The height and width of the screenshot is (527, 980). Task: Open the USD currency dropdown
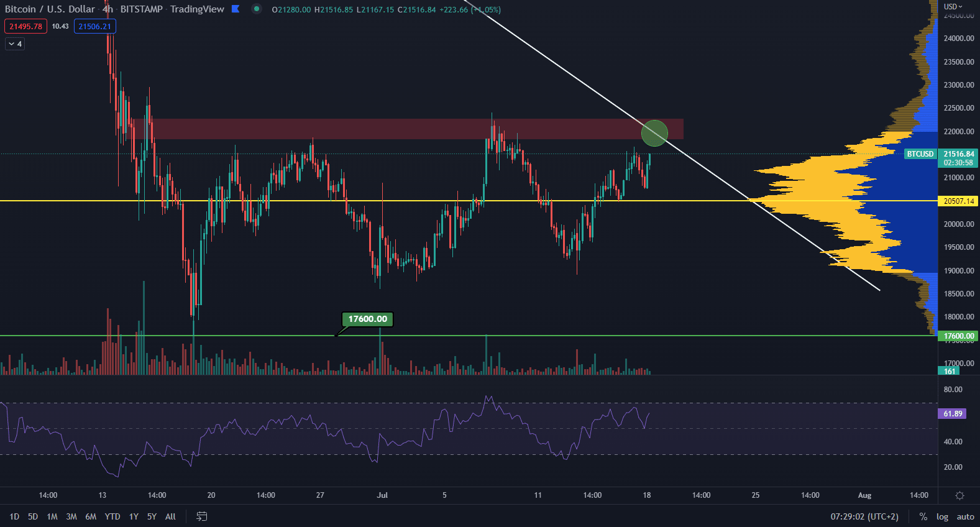pyautogui.click(x=953, y=6)
